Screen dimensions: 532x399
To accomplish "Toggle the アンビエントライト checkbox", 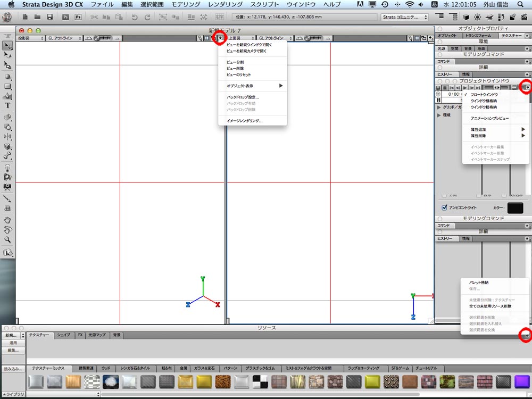I will click(x=444, y=207).
